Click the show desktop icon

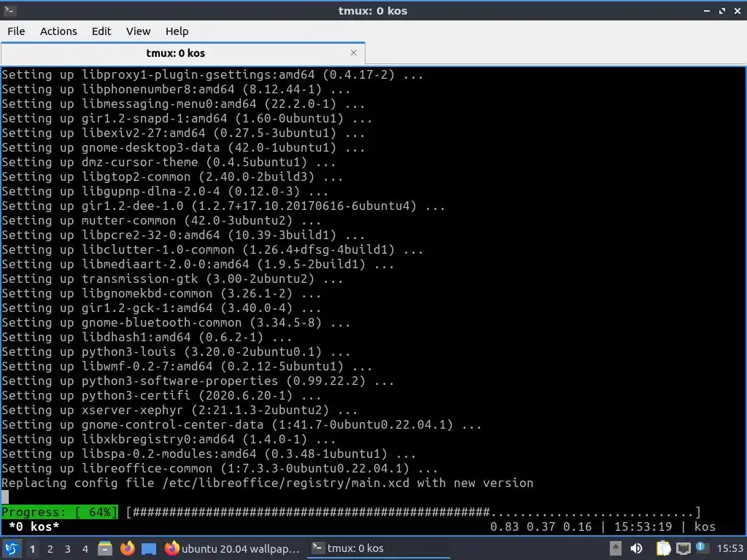click(149, 548)
